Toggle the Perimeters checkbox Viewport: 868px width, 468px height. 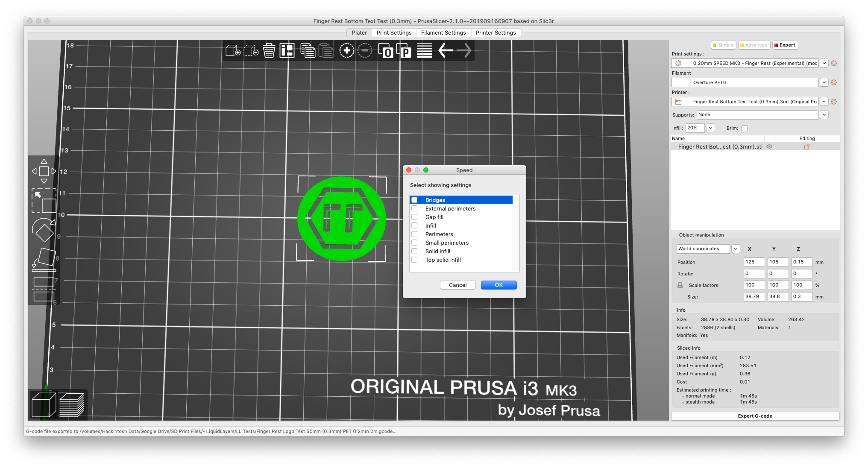(414, 234)
